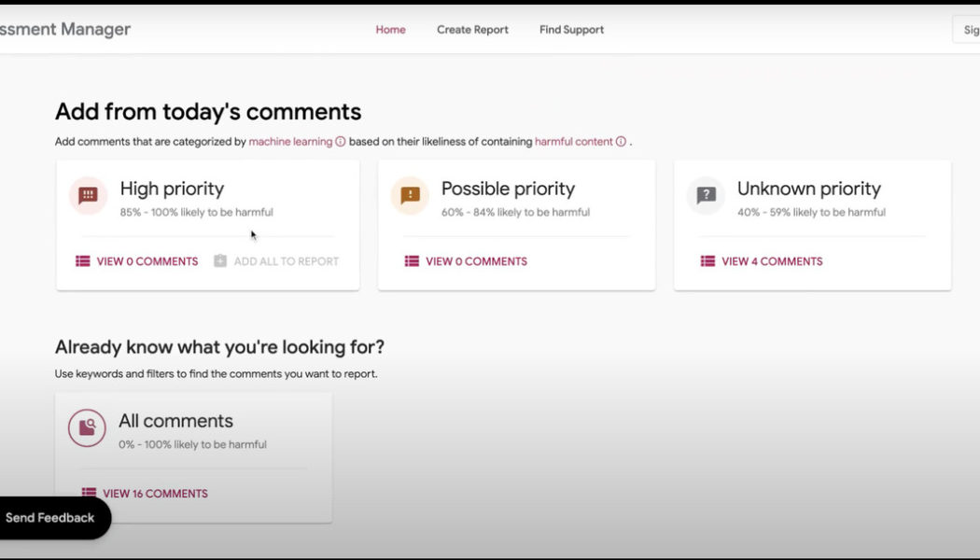The width and height of the screenshot is (980, 560).
Task: Click the Sign in button at top right
Action: (973, 29)
